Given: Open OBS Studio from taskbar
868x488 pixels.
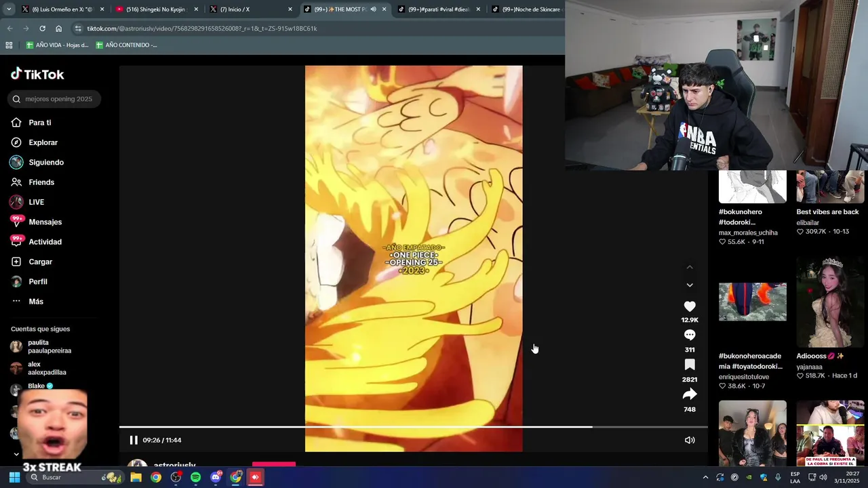Looking at the screenshot, I should 176,477.
